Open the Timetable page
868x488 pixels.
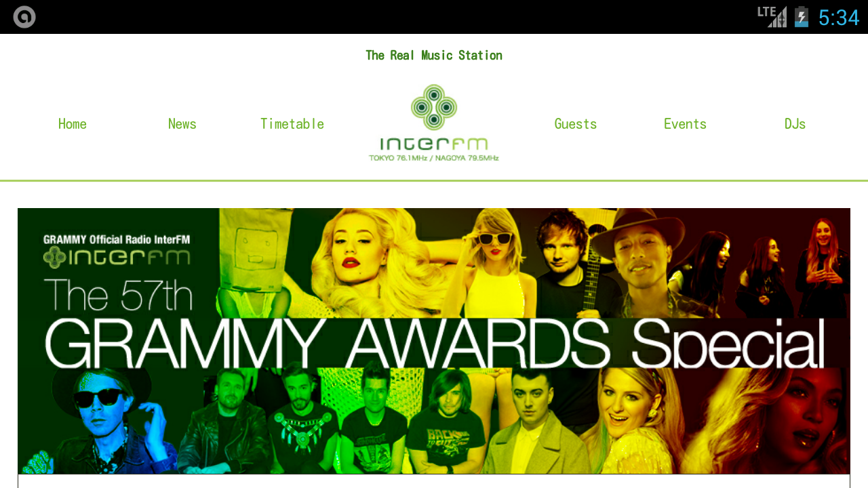tap(292, 124)
